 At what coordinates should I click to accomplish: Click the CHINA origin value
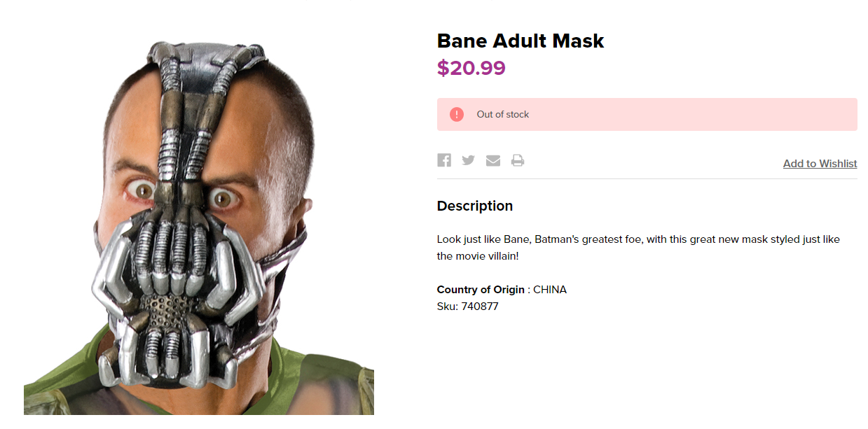(x=550, y=290)
